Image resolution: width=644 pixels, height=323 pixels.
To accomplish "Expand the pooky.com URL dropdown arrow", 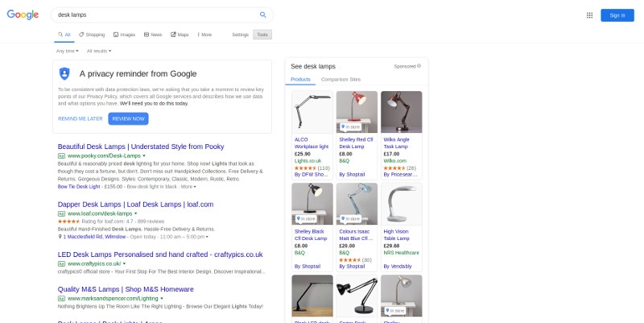I will [x=144, y=156].
